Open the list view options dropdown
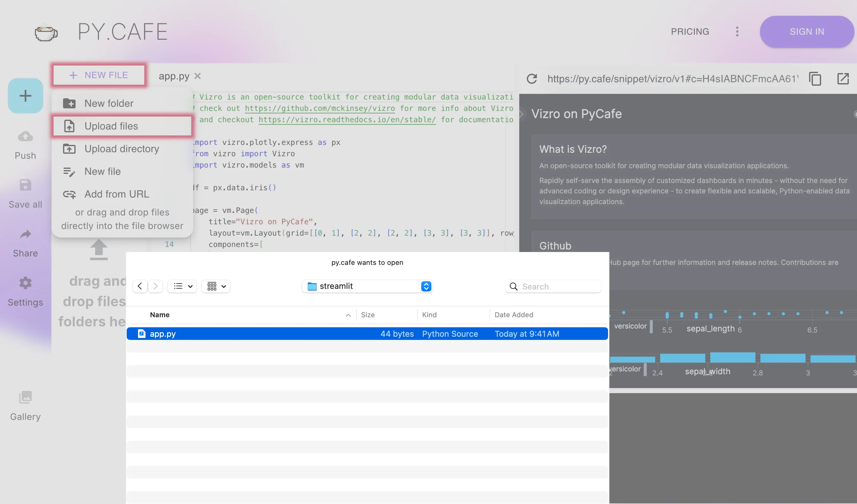857x504 pixels. (183, 286)
